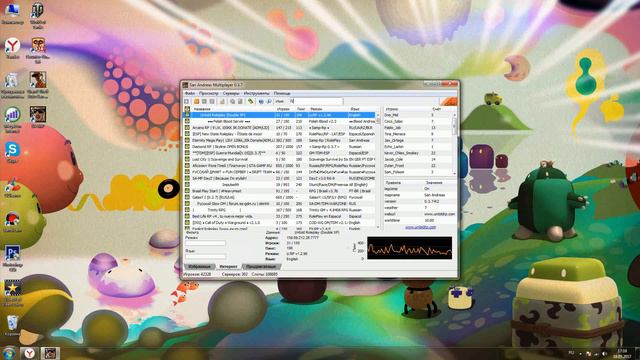
Task: Open the Photoshop desktop icon
Action: [12, 258]
